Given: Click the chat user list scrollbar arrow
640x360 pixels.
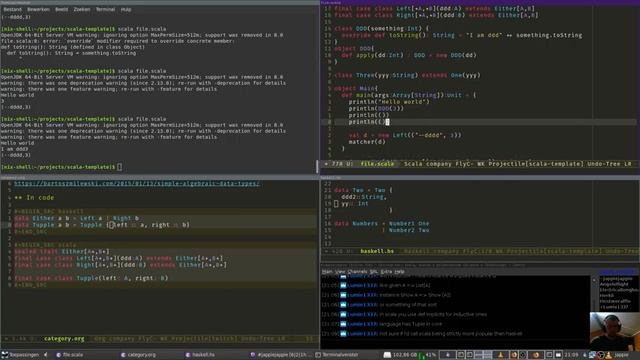Looking at the screenshot, I should tap(594, 280).
